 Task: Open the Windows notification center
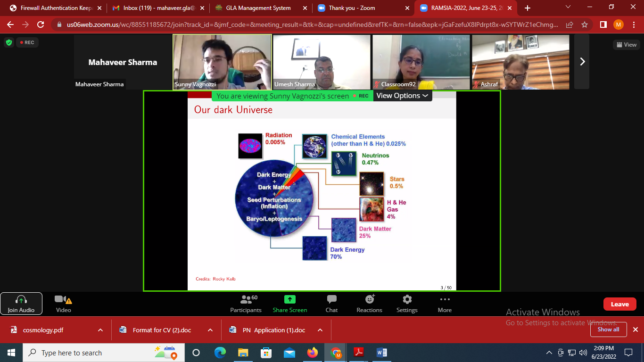[x=628, y=353]
